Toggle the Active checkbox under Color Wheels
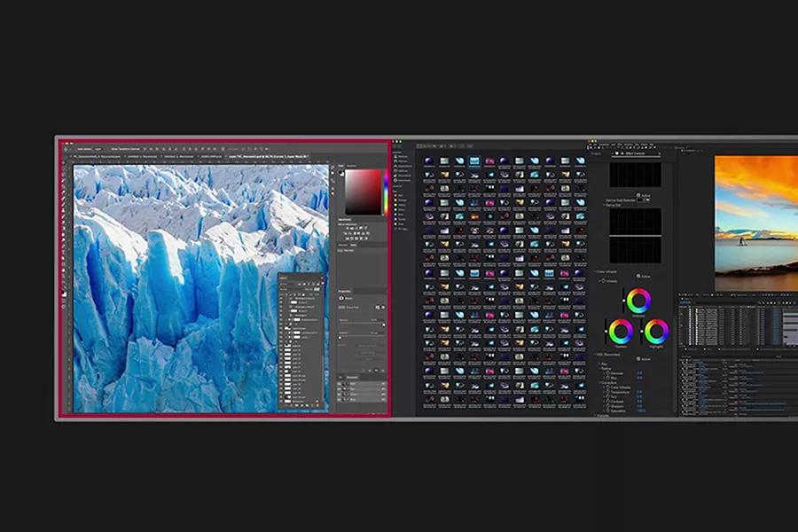This screenshot has height=532, width=798. [x=638, y=276]
